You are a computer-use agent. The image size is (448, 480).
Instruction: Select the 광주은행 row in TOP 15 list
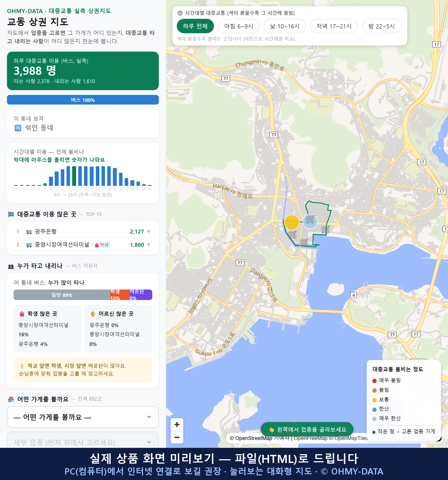point(83,232)
